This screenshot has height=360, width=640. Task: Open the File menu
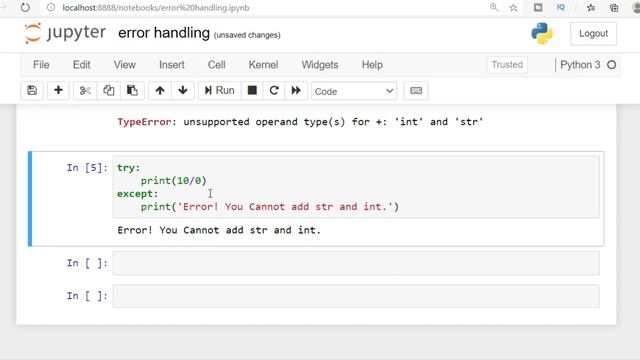click(41, 65)
